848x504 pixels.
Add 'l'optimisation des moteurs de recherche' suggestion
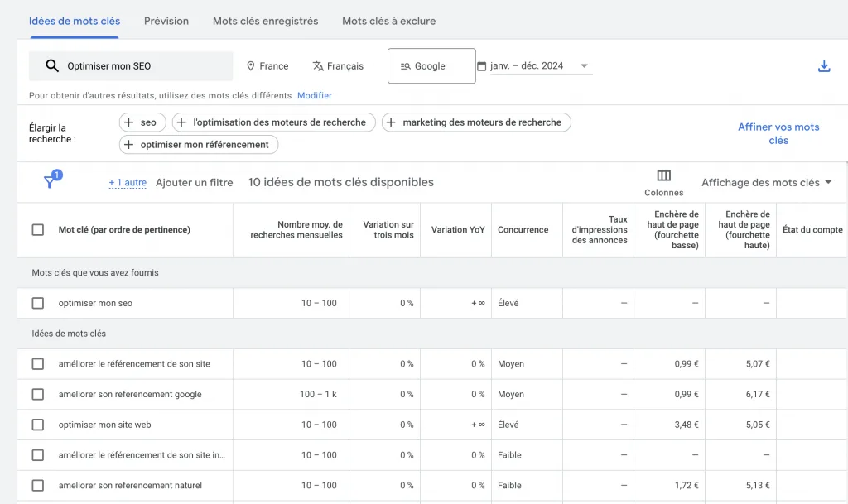pyautogui.click(x=273, y=122)
